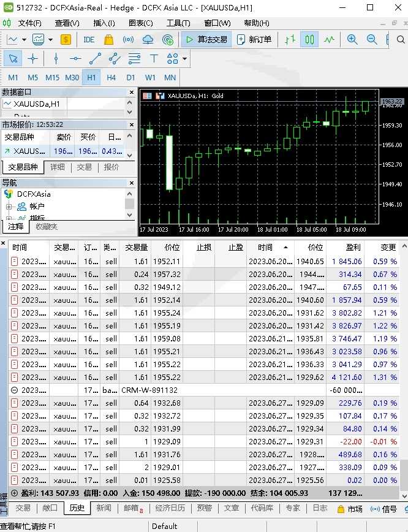The image size is (408, 532).
Task: Open the VPS cloud hosting icon
Action: click(x=148, y=40)
